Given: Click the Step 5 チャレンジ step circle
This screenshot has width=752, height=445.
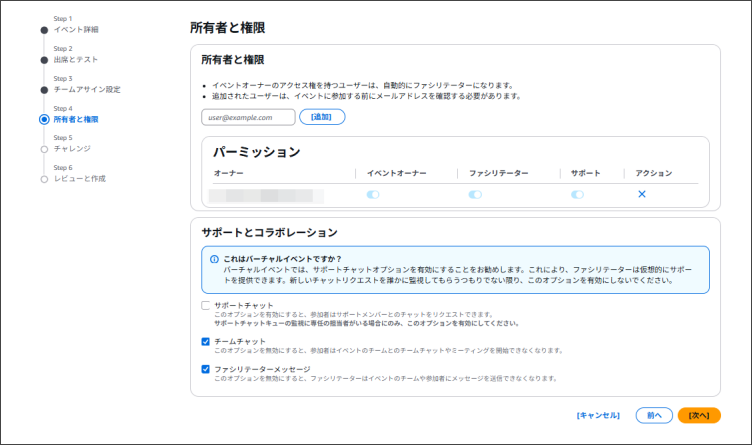Looking at the screenshot, I should pyautogui.click(x=44, y=149).
